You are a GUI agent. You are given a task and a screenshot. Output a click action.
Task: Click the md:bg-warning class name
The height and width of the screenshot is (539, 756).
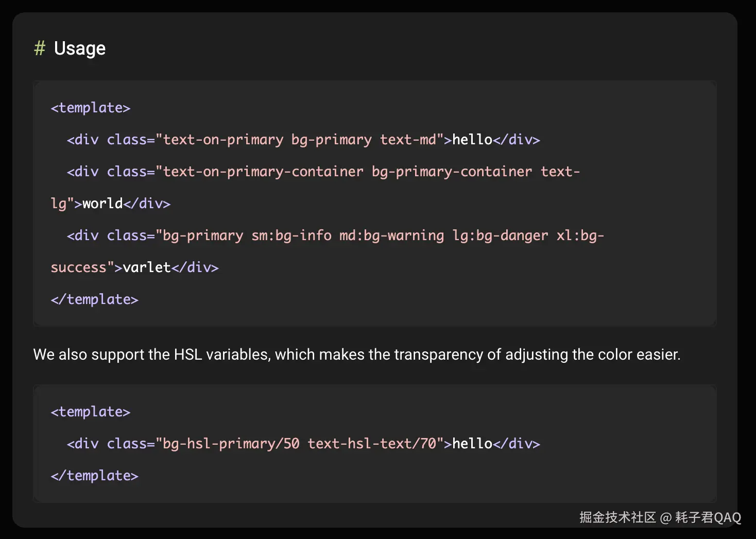(391, 235)
